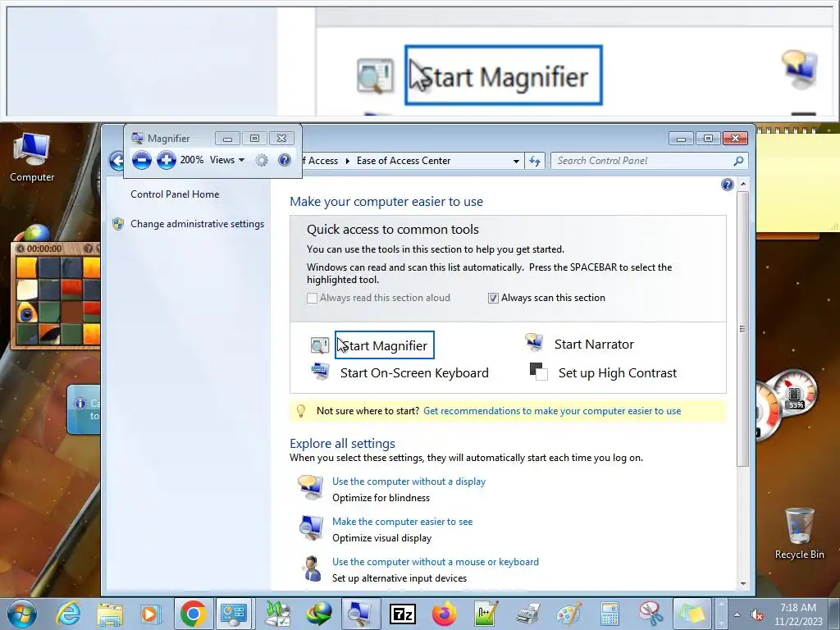Open Calculator from taskbar
Image resolution: width=840 pixels, height=630 pixels.
pos(610,614)
